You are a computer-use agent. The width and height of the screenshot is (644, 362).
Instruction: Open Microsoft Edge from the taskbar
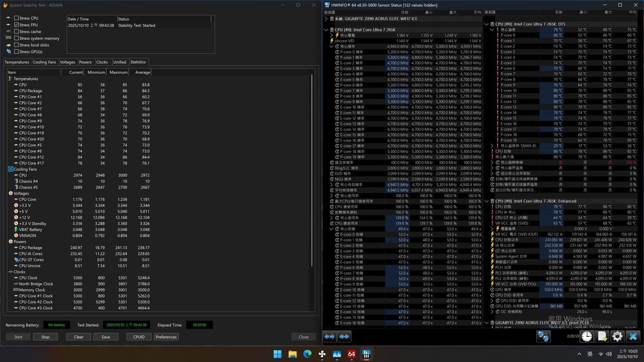(x=307, y=354)
